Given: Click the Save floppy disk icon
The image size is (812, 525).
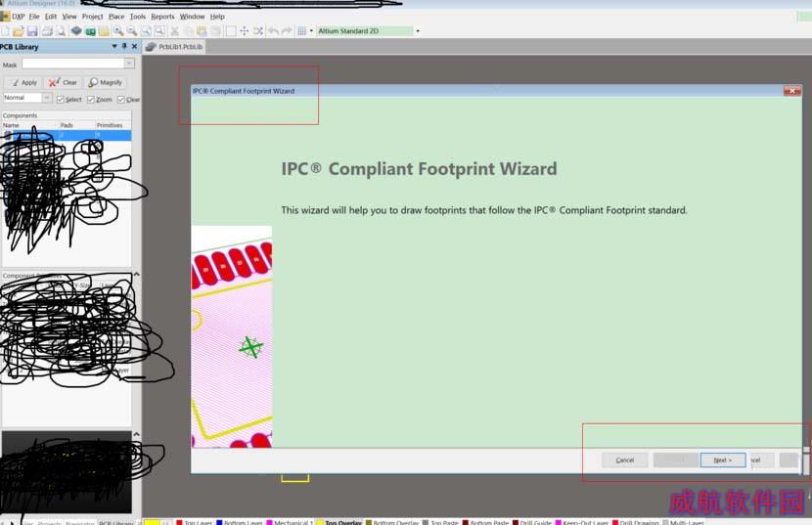Looking at the screenshot, I should coord(32,31).
